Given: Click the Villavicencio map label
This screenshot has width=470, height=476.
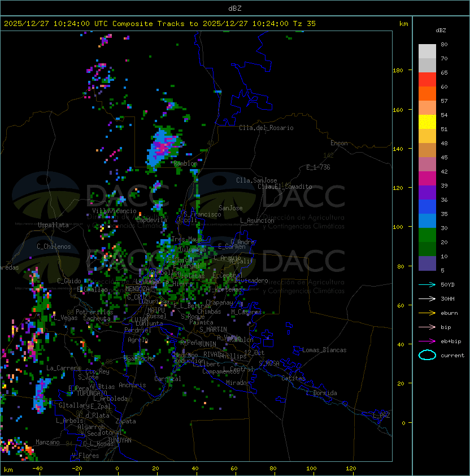Looking at the screenshot, I should (x=114, y=211).
